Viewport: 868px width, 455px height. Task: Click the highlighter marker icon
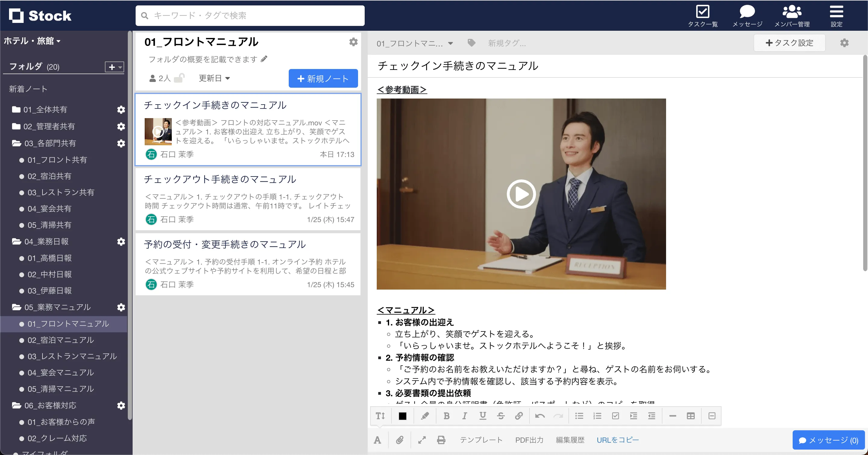pos(425,416)
